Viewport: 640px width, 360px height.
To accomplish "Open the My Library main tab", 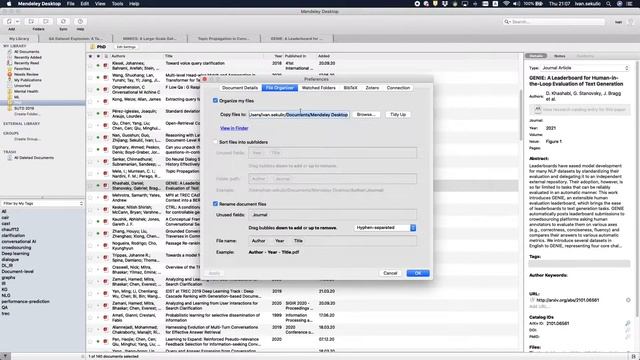I will [x=19, y=39].
